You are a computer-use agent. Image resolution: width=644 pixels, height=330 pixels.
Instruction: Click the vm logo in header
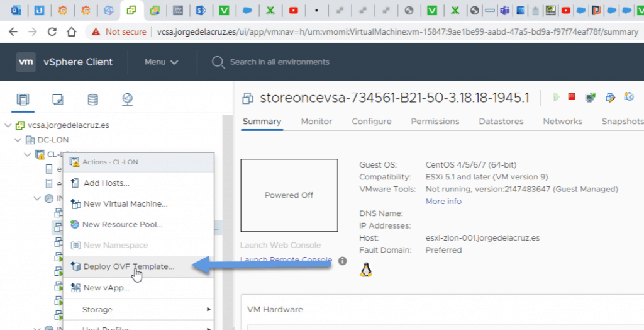click(26, 62)
